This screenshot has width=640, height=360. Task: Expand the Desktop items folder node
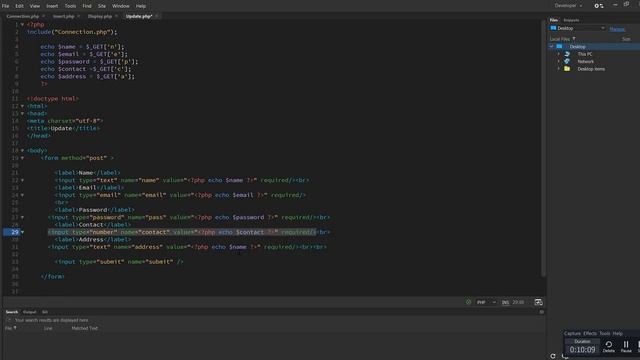tap(559, 69)
